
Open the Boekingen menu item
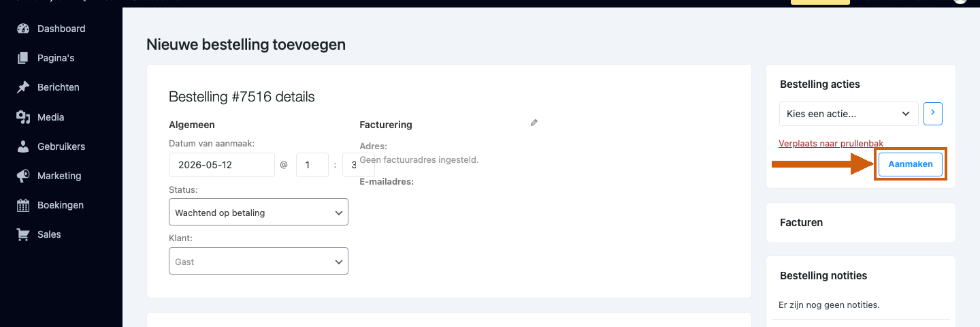tap(61, 205)
